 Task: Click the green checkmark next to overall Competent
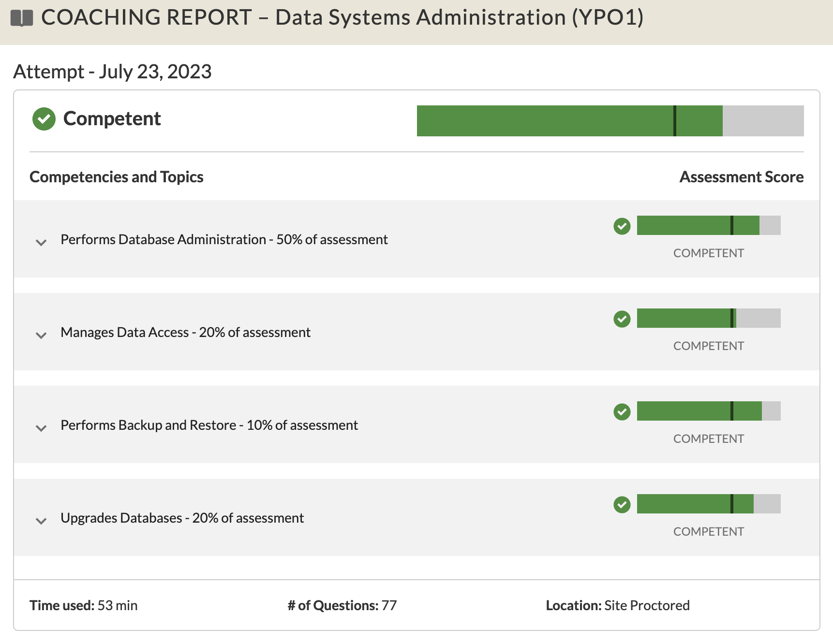pyautogui.click(x=44, y=119)
